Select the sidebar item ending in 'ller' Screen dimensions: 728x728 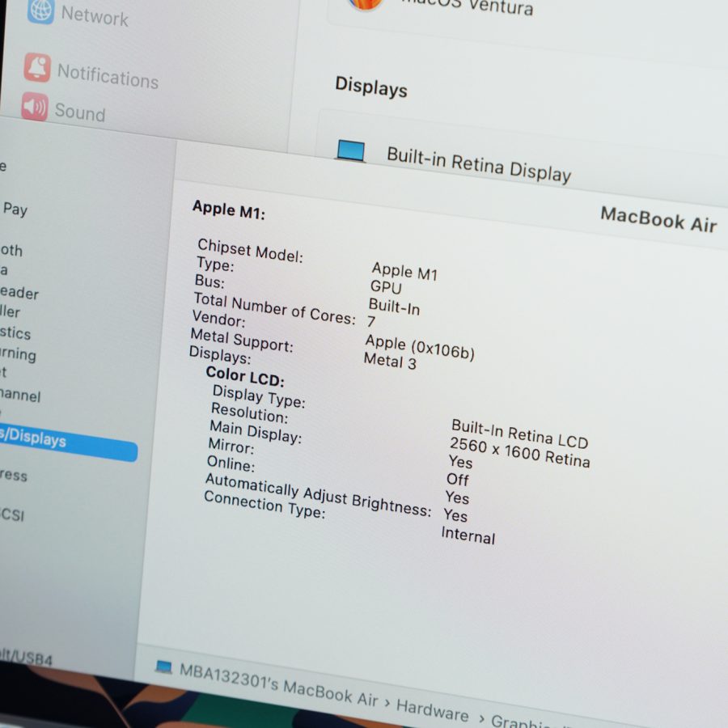click(10, 311)
